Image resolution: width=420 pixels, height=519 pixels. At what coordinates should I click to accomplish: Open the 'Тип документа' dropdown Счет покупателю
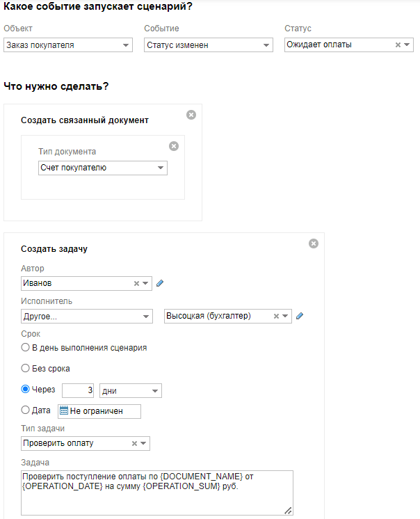(x=102, y=168)
